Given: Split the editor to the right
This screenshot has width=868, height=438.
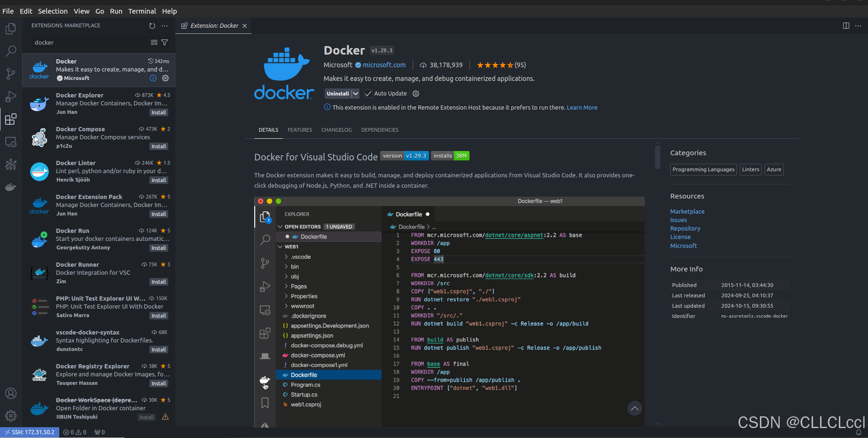Looking at the screenshot, I should click(846, 26).
